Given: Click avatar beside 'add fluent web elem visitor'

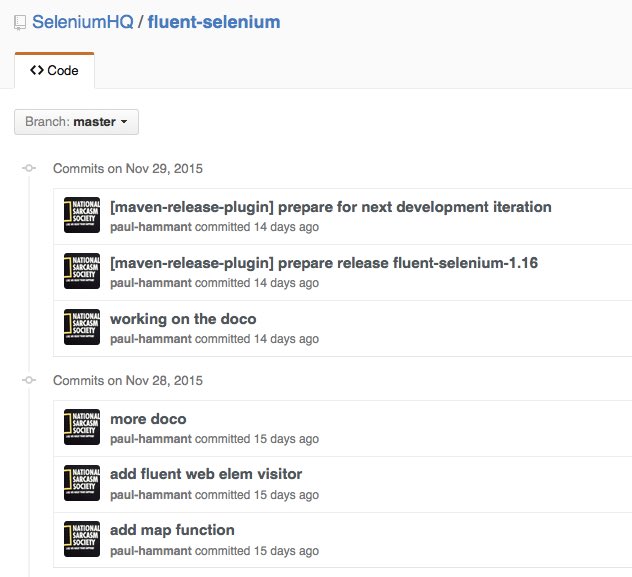Looking at the screenshot, I should click(82, 483).
